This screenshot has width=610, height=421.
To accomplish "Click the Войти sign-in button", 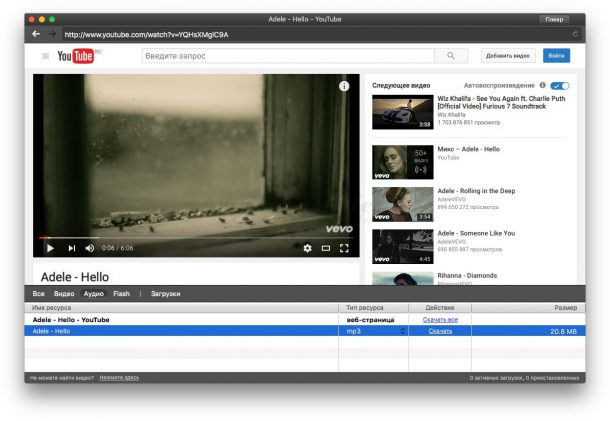I will [x=557, y=56].
